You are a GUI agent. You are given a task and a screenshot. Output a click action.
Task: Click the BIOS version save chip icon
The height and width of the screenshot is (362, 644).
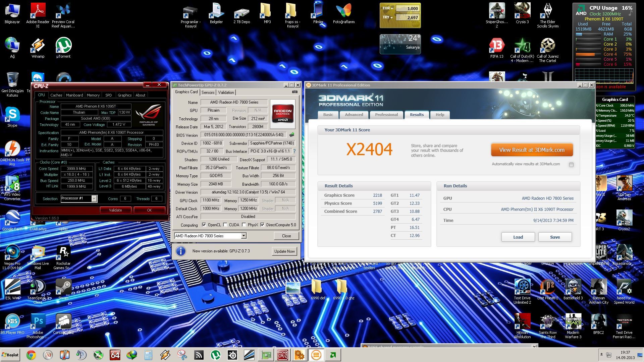coord(292,135)
